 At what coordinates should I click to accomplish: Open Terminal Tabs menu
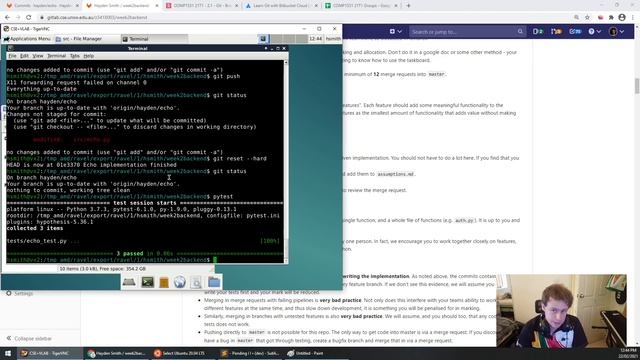pos(74,56)
